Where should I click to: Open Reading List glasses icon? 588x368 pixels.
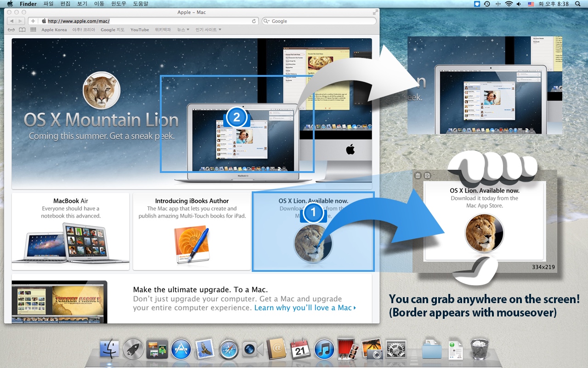point(11,30)
